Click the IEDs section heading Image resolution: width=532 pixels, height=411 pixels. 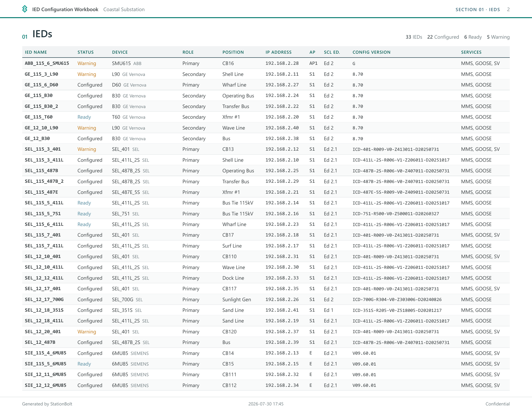pos(42,34)
